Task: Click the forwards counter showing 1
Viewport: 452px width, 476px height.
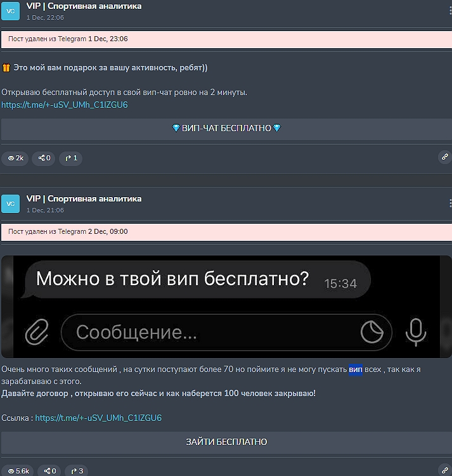Action: coord(71,158)
